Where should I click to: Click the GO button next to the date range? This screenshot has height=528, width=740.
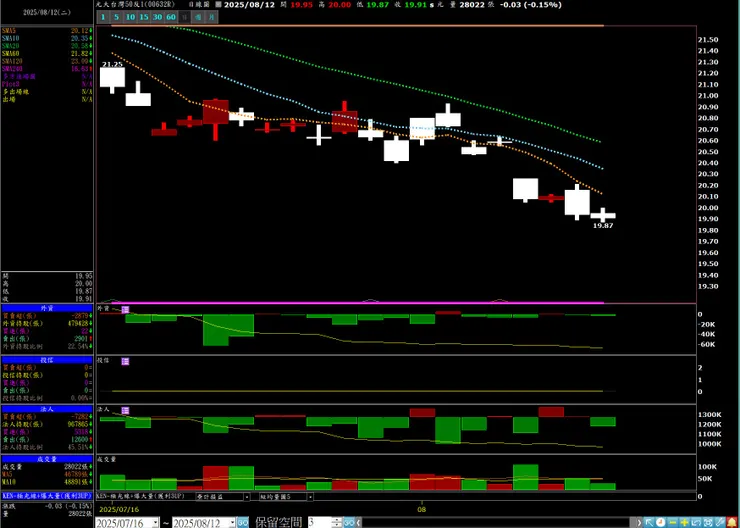(243, 522)
